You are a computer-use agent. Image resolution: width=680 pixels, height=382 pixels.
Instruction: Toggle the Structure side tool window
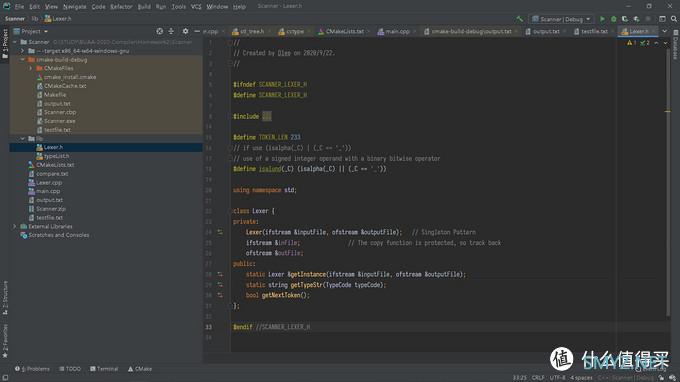coord(5,298)
